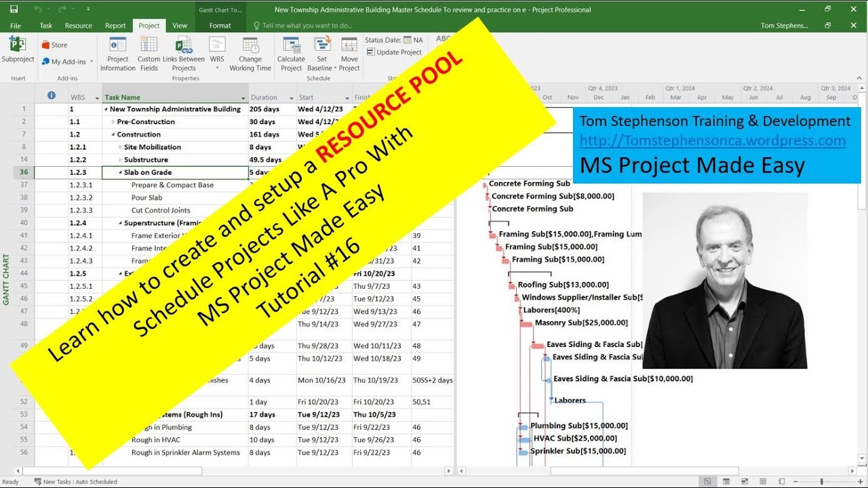Select the Prepare & Compact Base task

pos(172,185)
